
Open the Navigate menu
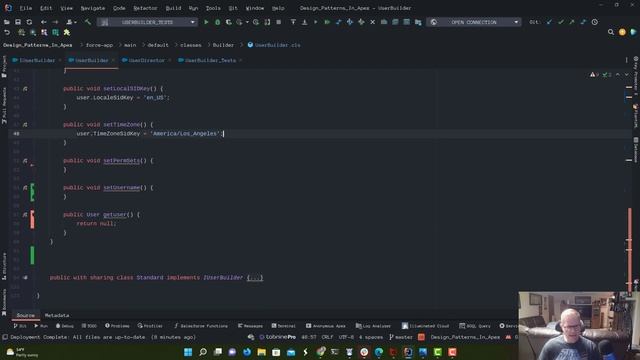tap(93, 8)
